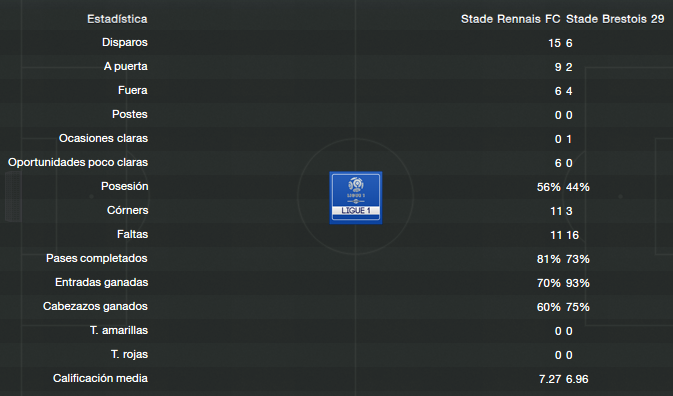Screen dimensions: 673x396
Task: Select the A puerta row label
Action: pyautogui.click(x=126, y=67)
